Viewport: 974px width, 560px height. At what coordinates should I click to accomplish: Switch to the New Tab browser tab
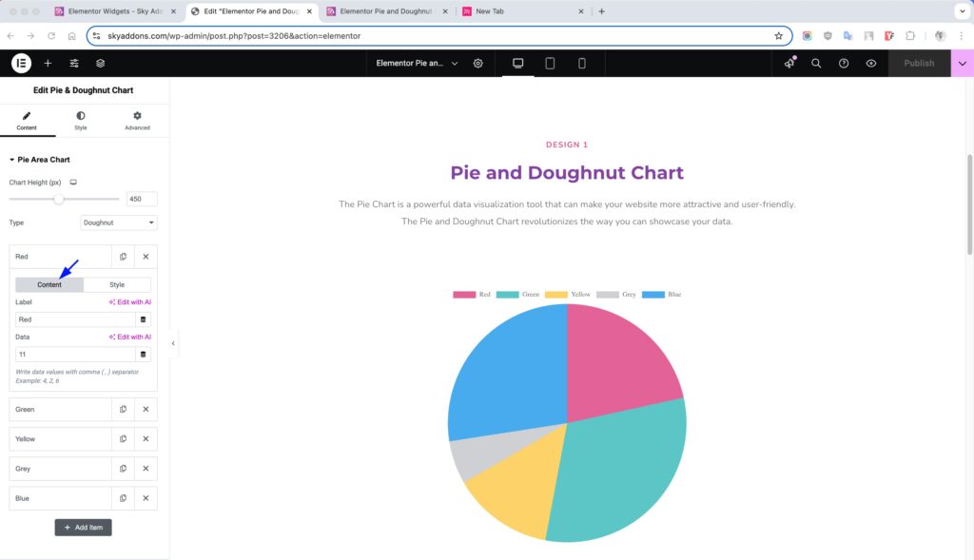pos(522,11)
